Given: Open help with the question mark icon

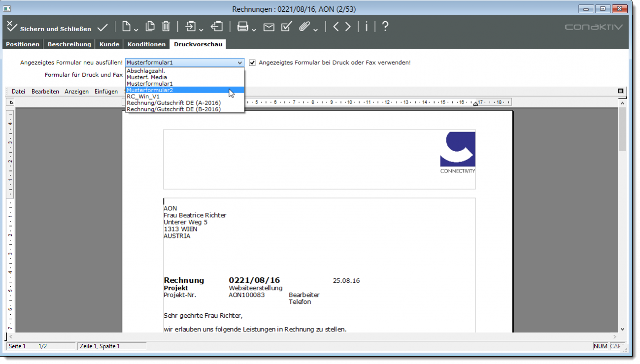Looking at the screenshot, I should (x=385, y=27).
